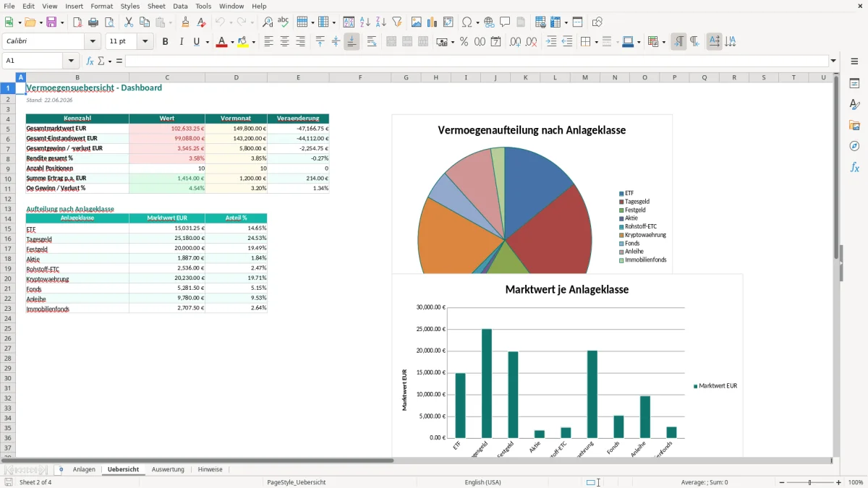Open the Function Wizard
The width and height of the screenshot is (868, 488).
coord(90,61)
